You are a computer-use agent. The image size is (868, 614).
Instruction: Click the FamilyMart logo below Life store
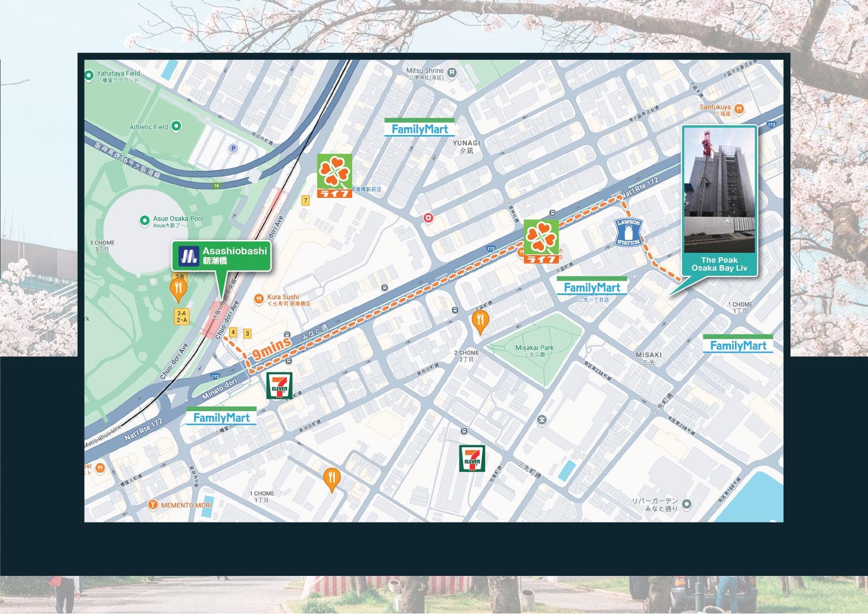(x=592, y=286)
